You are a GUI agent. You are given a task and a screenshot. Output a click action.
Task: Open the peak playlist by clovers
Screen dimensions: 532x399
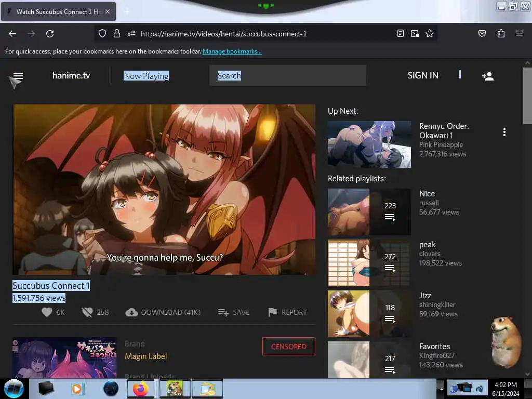tap(369, 263)
